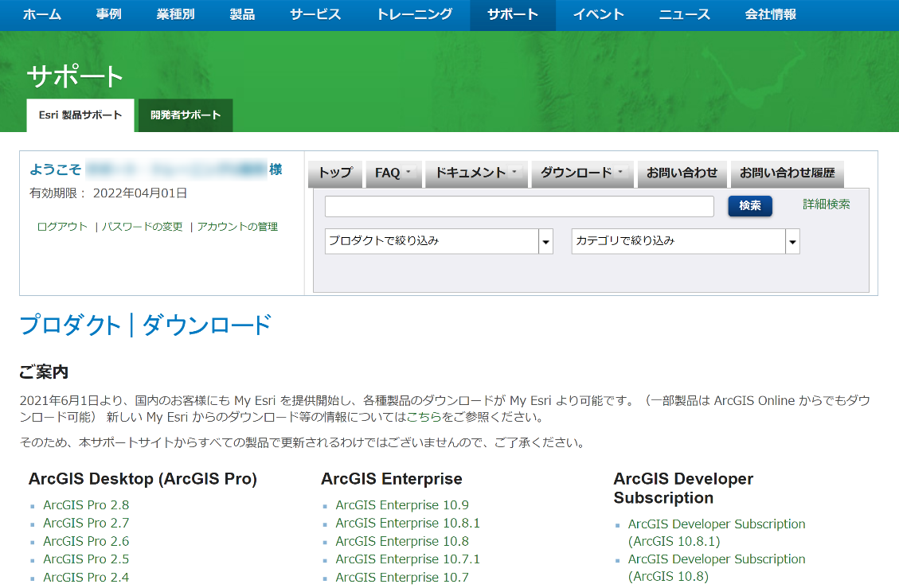Go to 製品 in the top navigation
This screenshot has height=588, width=899.
point(242,14)
